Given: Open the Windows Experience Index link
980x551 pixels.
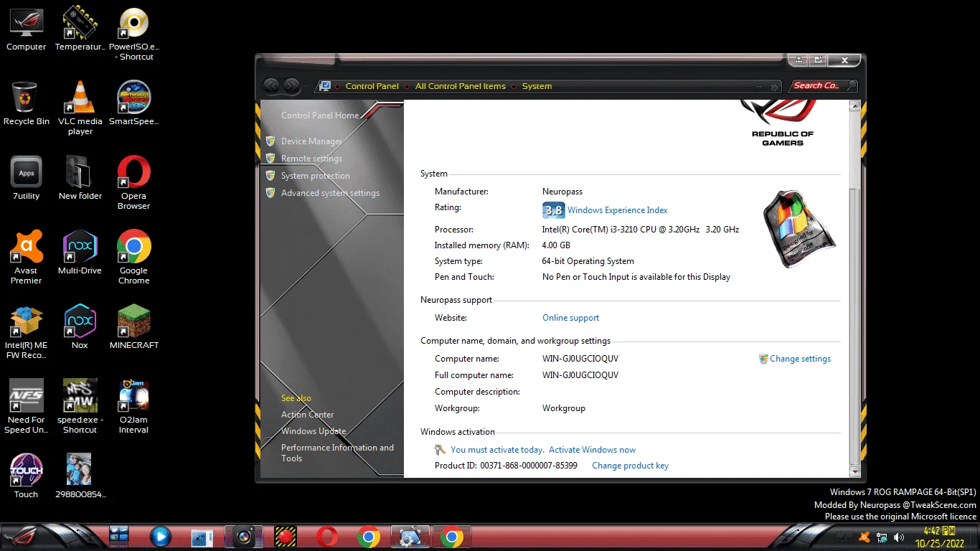Looking at the screenshot, I should [617, 210].
